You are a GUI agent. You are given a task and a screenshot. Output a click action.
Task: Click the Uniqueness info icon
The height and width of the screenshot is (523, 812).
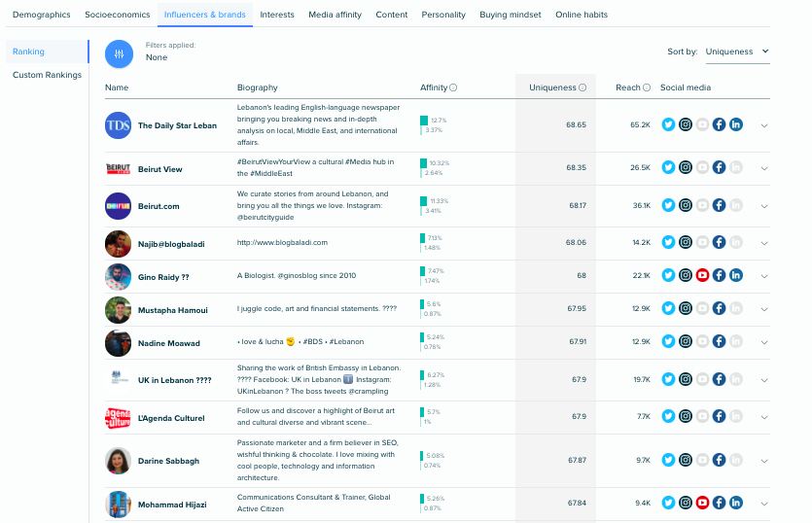tap(583, 87)
